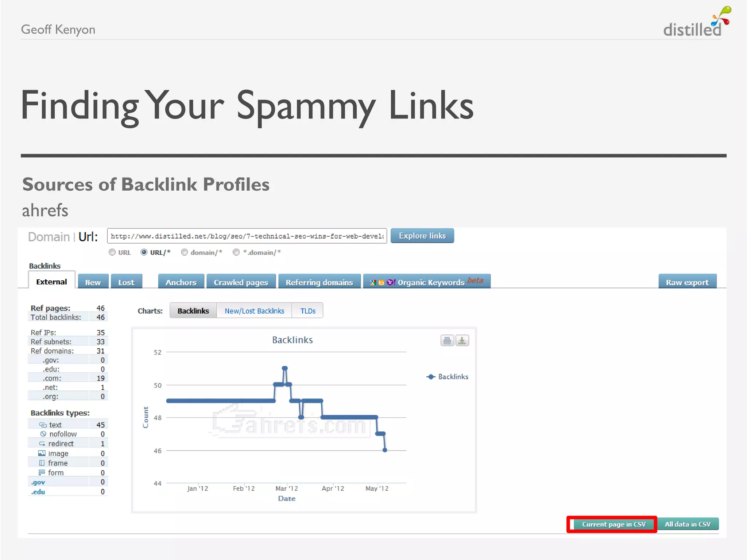Click the text backlink type icon
Image resolution: width=747 pixels, height=560 pixels.
coord(43,425)
